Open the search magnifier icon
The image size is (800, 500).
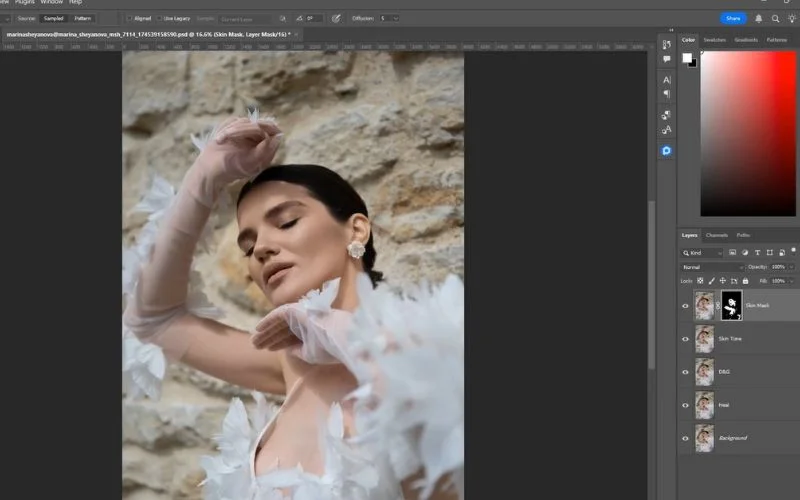point(775,18)
